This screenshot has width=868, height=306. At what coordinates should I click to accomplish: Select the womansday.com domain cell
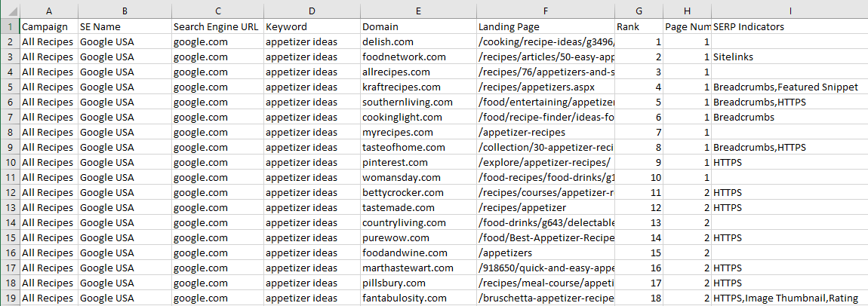tap(418, 177)
